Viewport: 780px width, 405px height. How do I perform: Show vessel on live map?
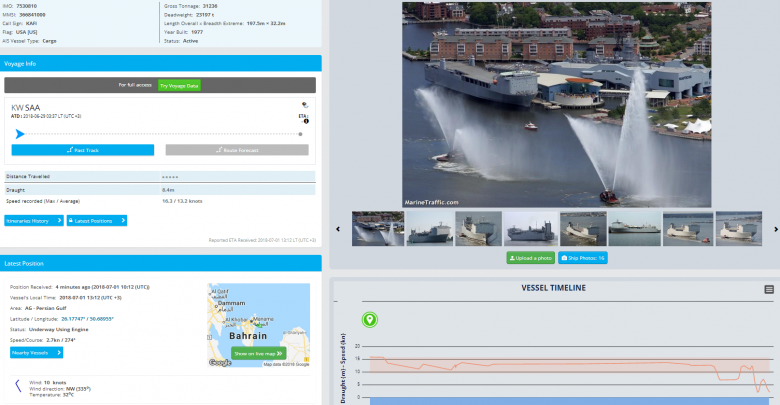(x=257, y=353)
